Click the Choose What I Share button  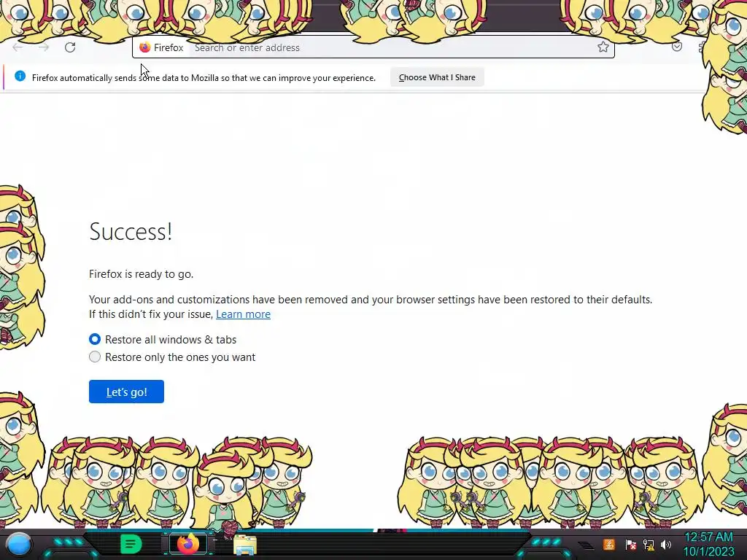437,77
